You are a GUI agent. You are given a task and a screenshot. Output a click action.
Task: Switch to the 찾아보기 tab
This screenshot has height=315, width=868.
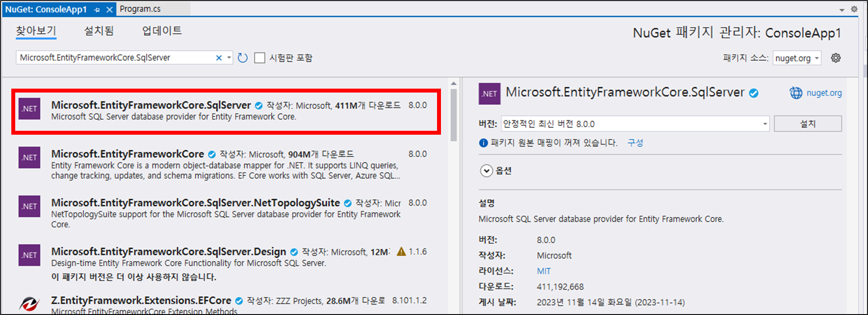coord(36,31)
